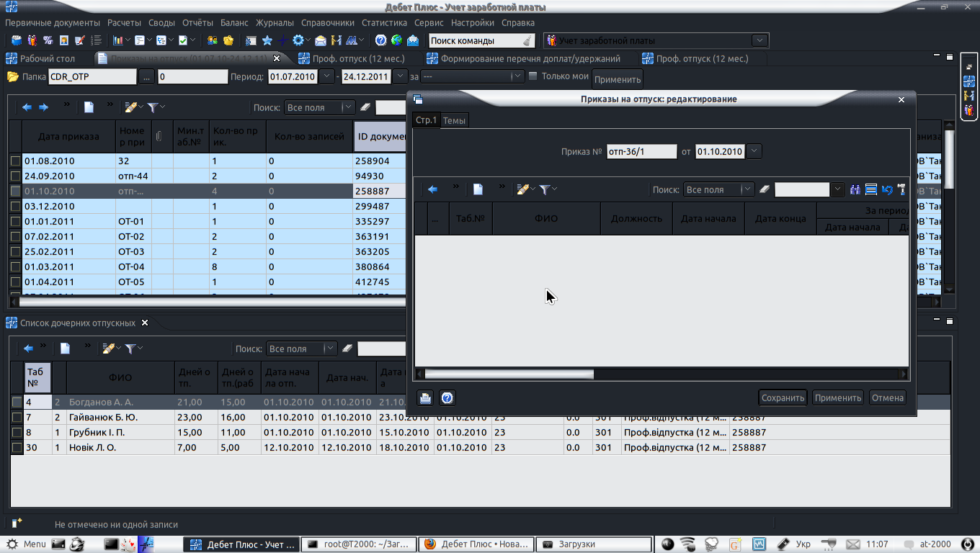Image resolution: width=980 pixels, height=553 pixels.
Task: Click new document icon in the edit dialog toolbar
Action: [478, 189]
